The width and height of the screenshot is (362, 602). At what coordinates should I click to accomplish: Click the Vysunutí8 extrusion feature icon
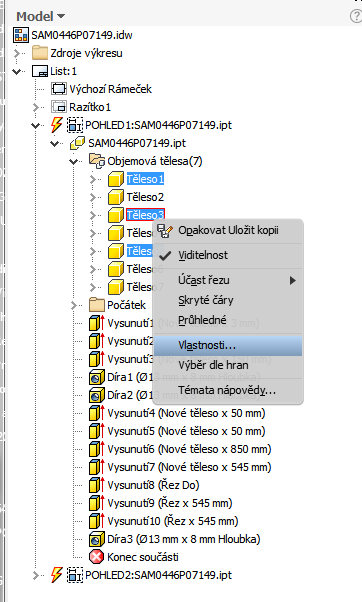click(x=96, y=485)
